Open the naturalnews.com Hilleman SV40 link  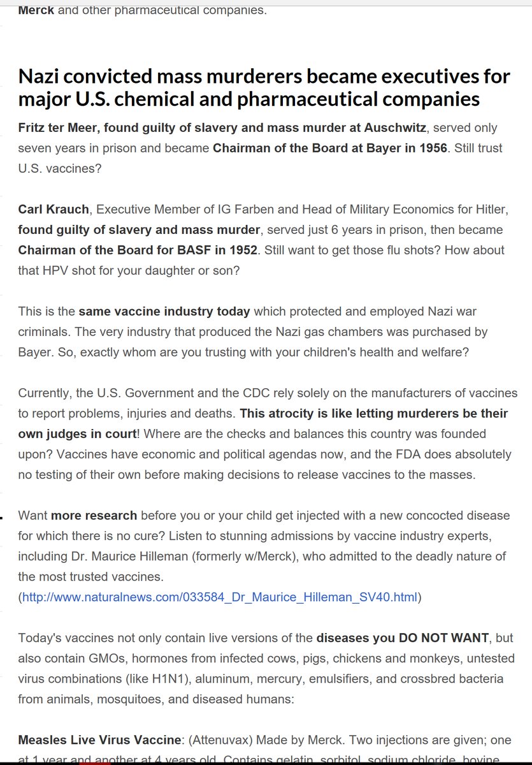(220, 597)
